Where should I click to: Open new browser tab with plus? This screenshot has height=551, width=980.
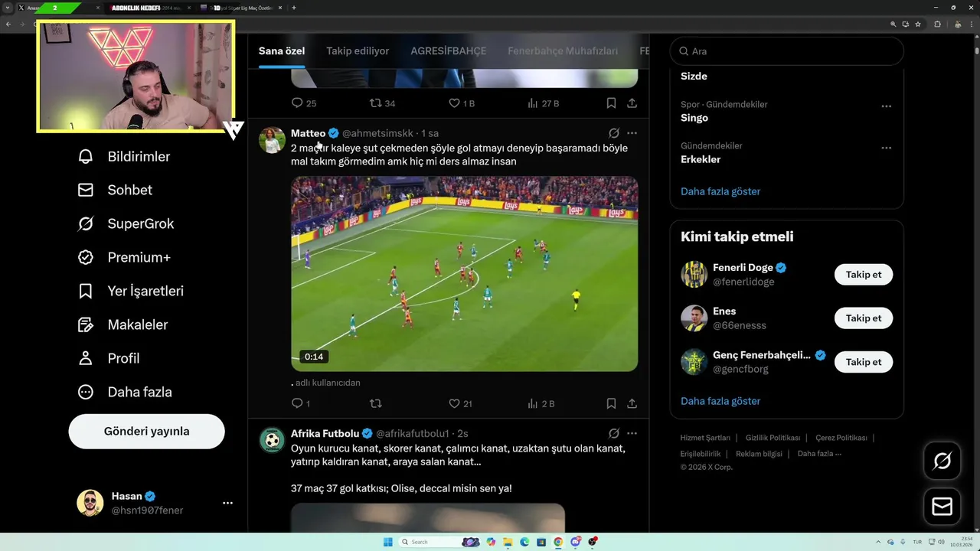294,8
